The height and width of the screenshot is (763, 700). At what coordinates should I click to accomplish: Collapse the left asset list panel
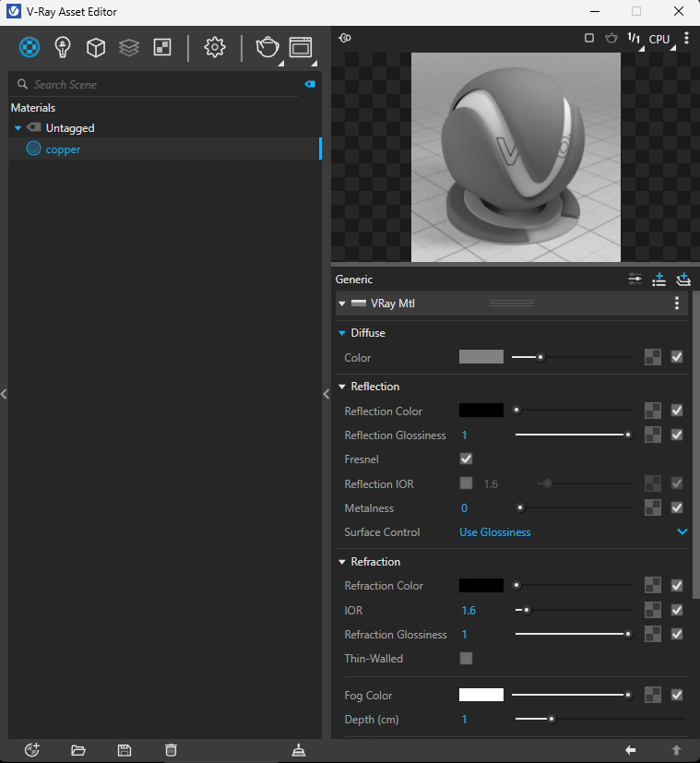click(4, 394)
